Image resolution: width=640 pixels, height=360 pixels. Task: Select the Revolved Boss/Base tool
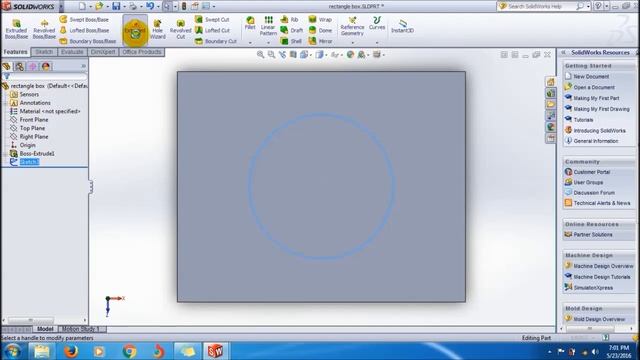click(x=44, y=29)
